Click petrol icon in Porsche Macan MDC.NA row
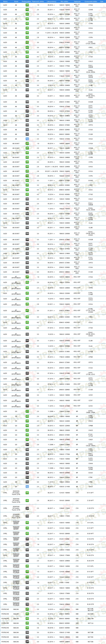 (27, 619)
